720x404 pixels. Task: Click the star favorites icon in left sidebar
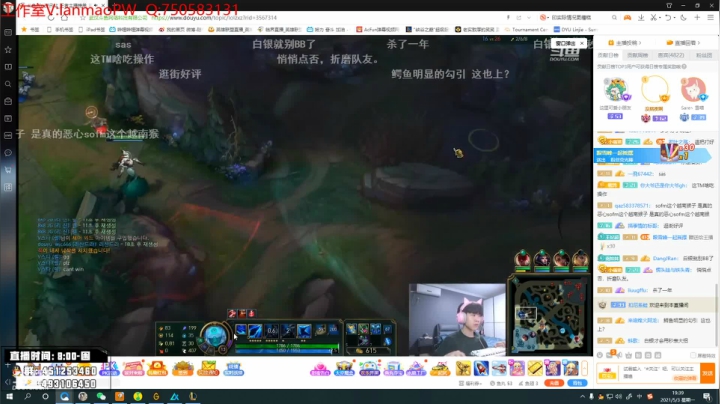tap(8, 50)
